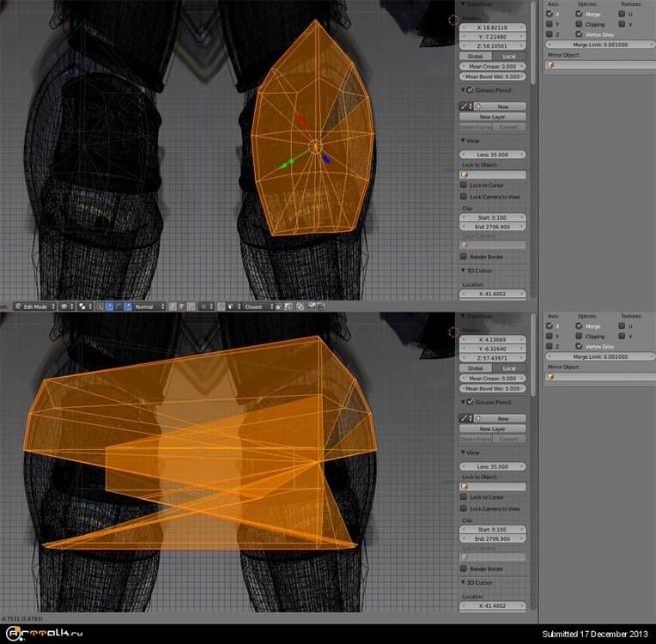Switch to vertex select mode icon
Screen dimensions: 656x644
pyautogui.click(x=173, y=307)
